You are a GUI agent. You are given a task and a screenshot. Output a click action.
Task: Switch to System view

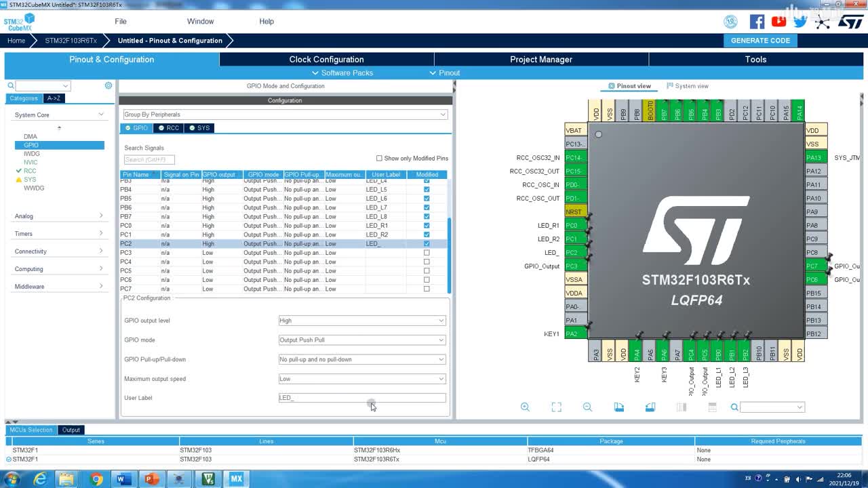click(x=688, y=86)
